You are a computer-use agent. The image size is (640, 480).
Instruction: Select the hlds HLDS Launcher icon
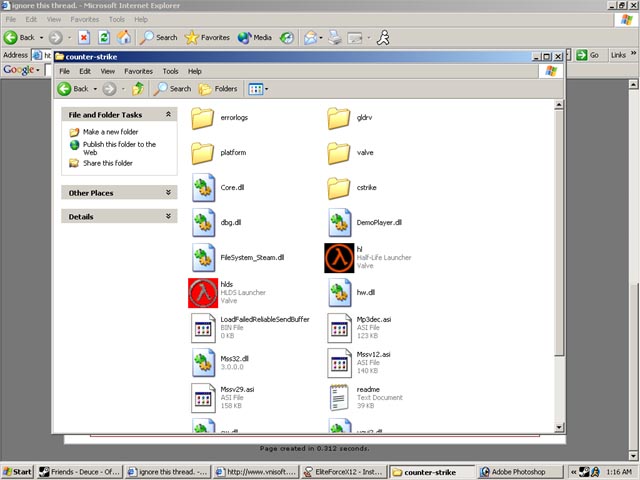203,293
